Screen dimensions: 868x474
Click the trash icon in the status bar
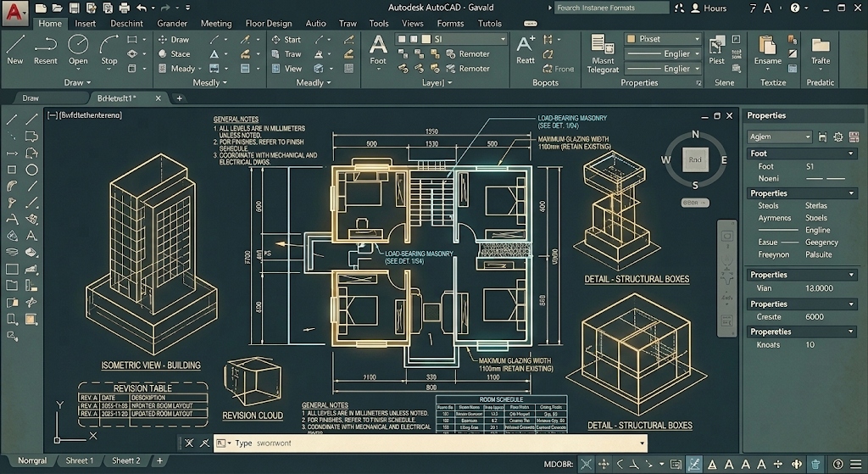click(815, 464)
